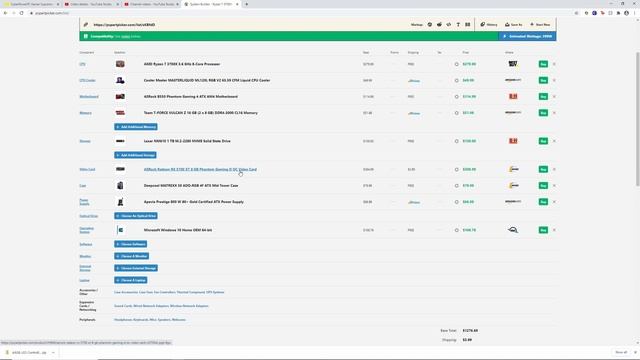Open Apevia Prestige 800 W power supply link
The image size is (640, 360).
(193, 202)
